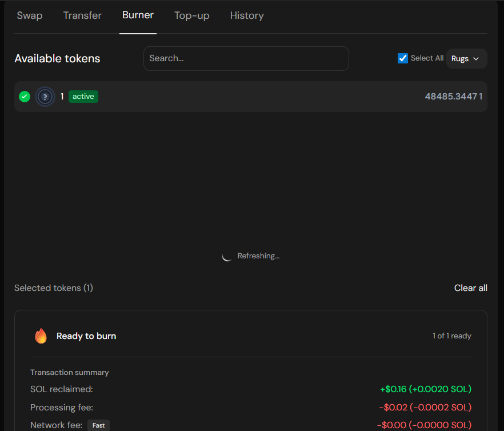Click the token name "1" in row

[x=62, y=97]
